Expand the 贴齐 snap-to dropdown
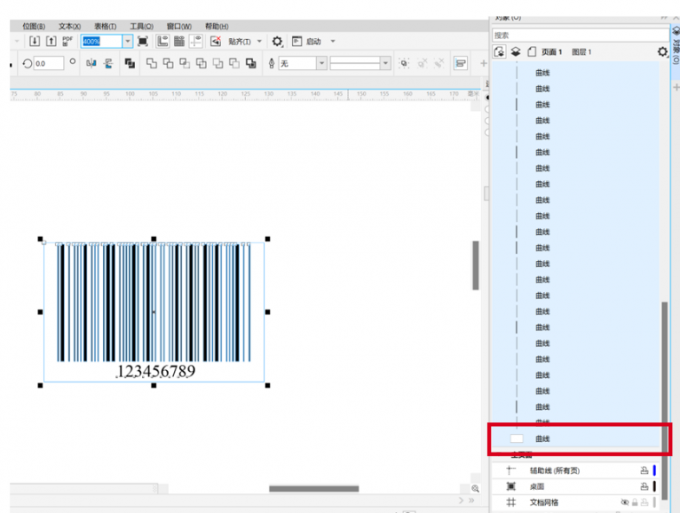 tap(260, 41)
